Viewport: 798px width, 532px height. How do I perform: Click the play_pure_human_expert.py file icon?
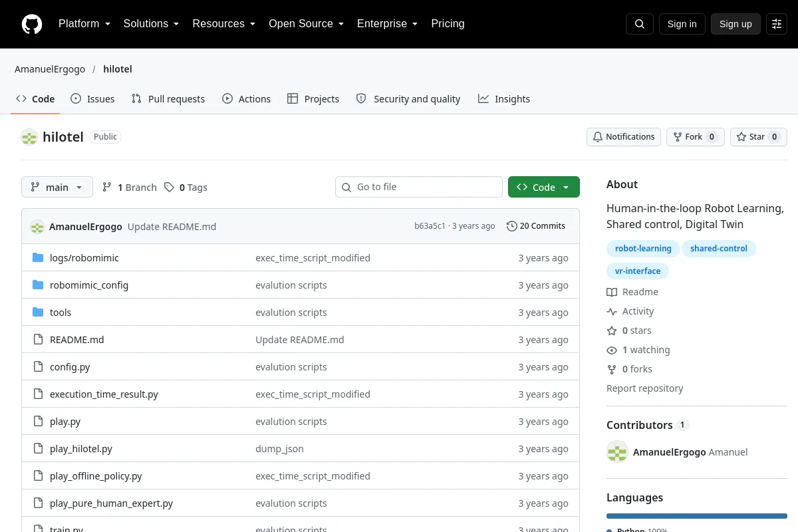[38, 503]
